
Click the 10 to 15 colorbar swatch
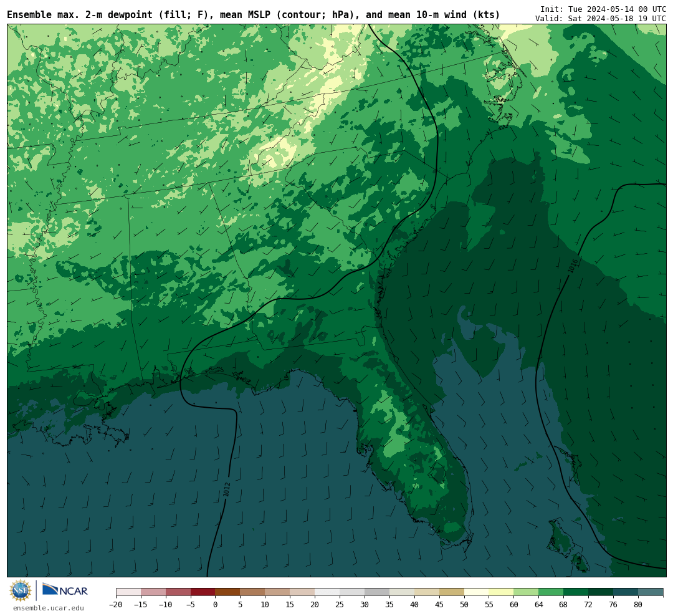point(278,592)
